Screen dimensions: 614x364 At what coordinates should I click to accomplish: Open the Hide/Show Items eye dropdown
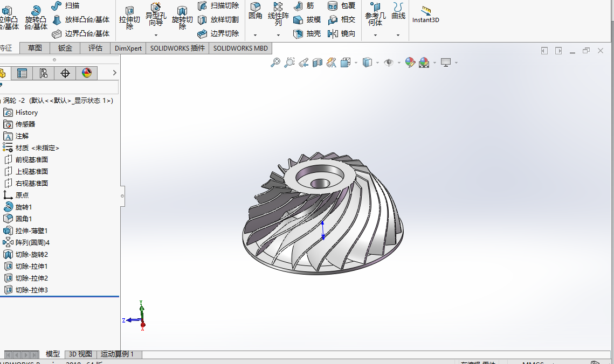399,62
